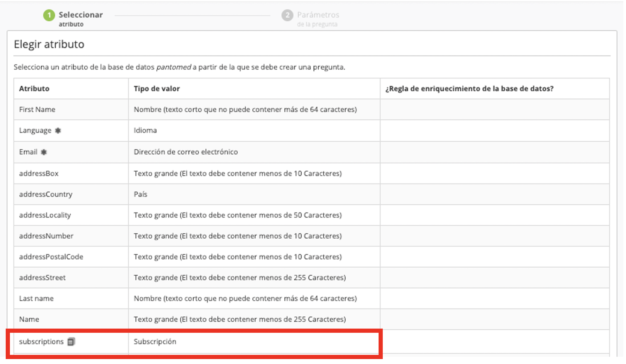Select the First Name attribute
626x364 pixels.
(x=37, y=110)
